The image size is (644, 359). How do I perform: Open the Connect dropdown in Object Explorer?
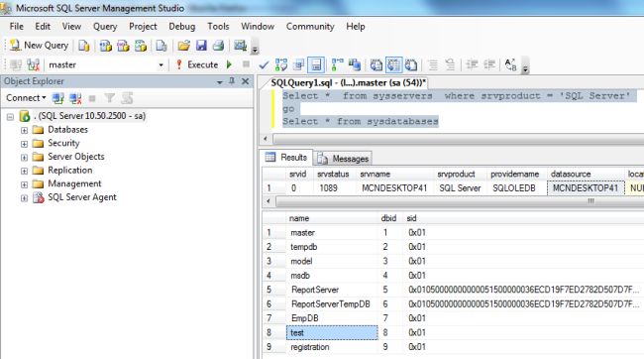(x=26, y=98)
